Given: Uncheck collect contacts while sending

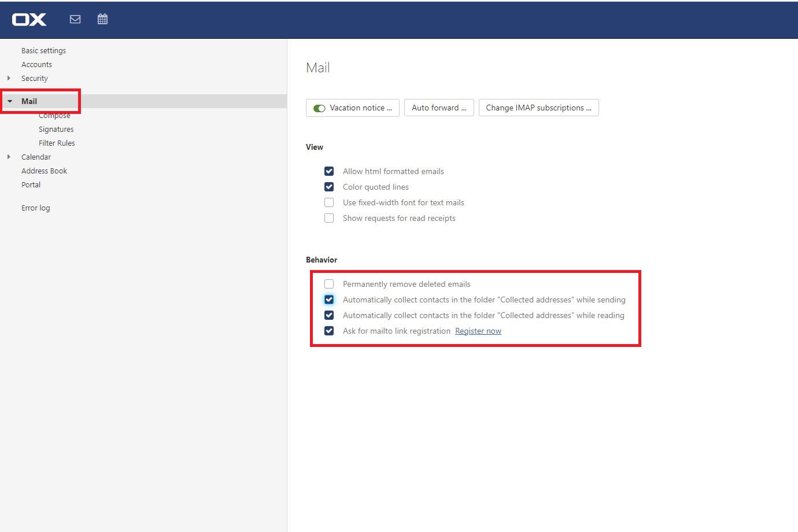Looking at the screenshot, I should click(329, 300).
